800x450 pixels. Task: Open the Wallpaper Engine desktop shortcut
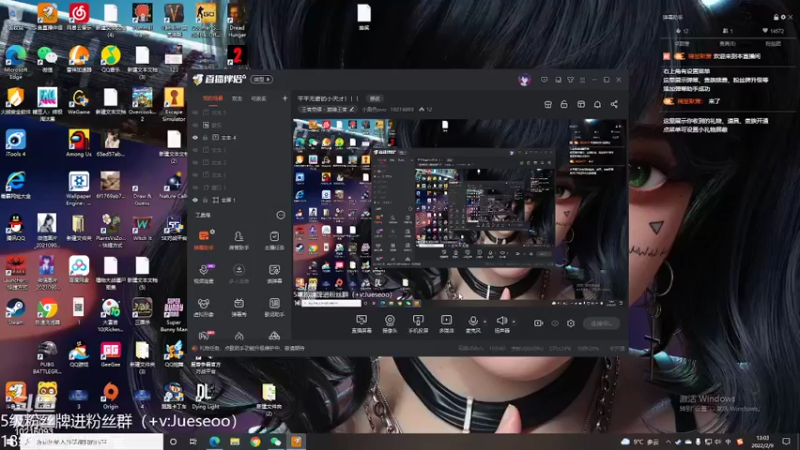(79, 188)
